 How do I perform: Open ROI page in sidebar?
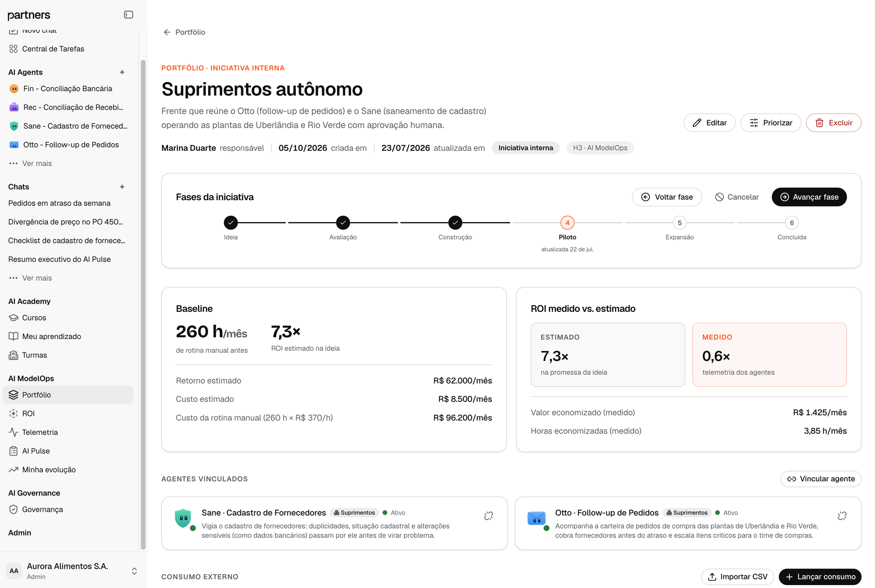coord(68,414)
